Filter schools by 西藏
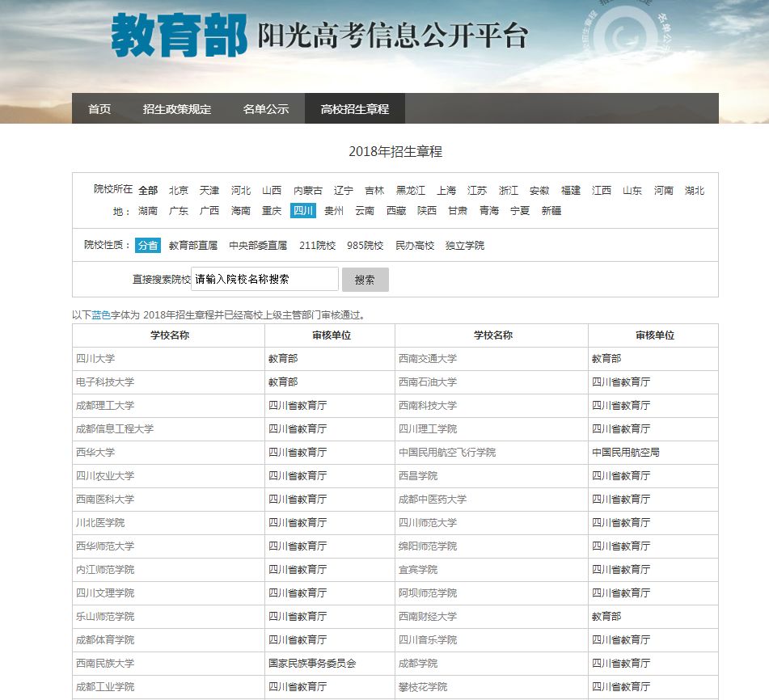 coord(396,211)
